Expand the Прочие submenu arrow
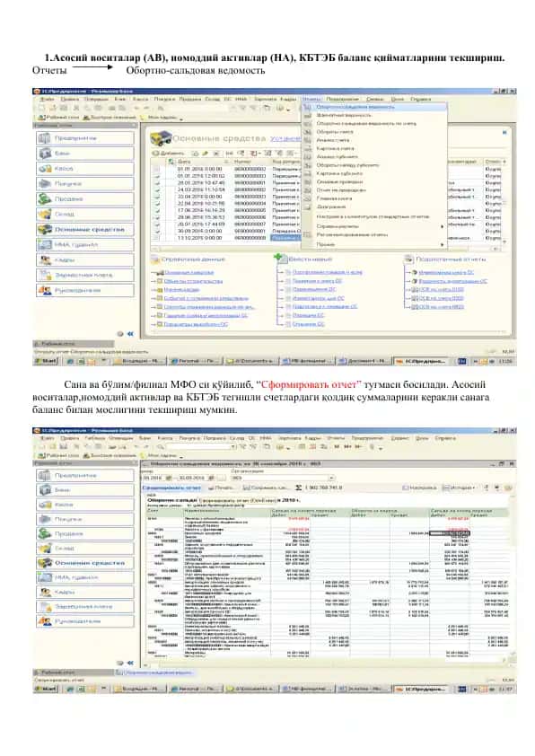 [x=442, y=245]
